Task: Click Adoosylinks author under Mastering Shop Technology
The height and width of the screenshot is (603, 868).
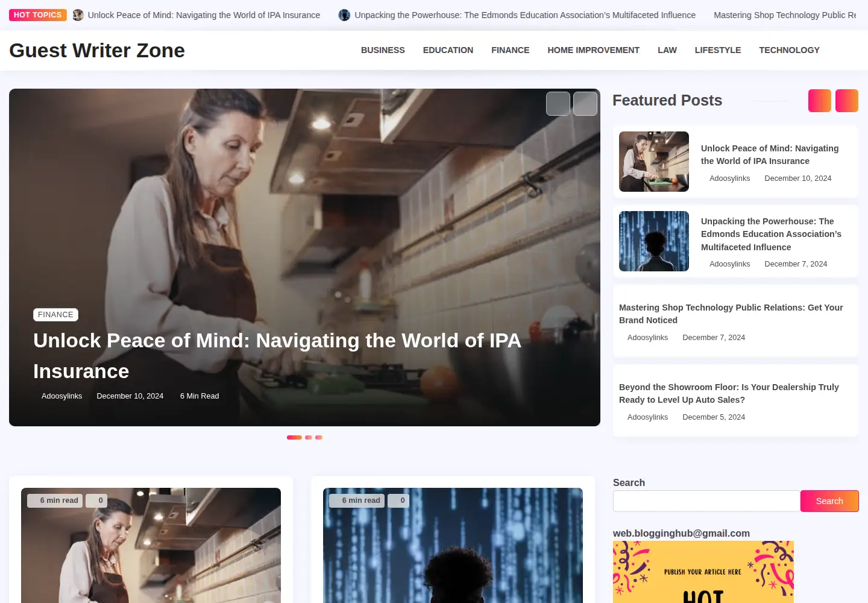Action: point(647,338)
